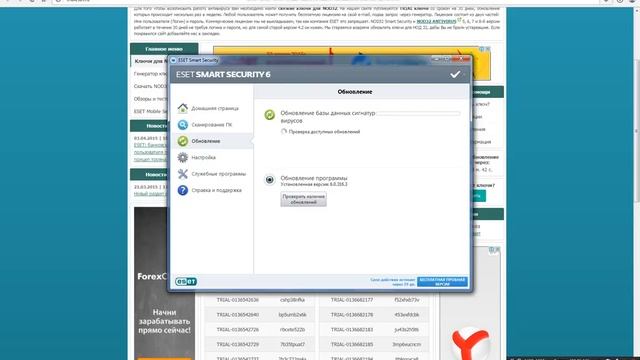Screen dimensions: 640x360
Task: Select password cell next to TRIAL-0136682178
Action: click(x=407, y=315)
